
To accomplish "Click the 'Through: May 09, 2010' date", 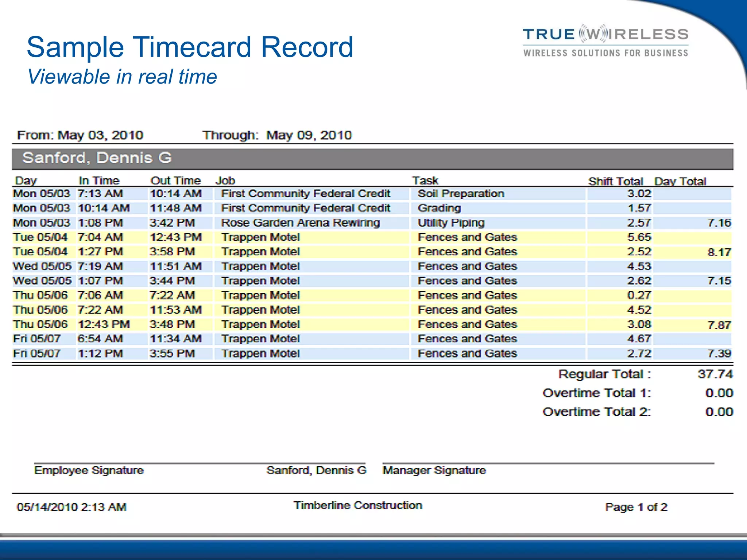I will coord(277,135).
